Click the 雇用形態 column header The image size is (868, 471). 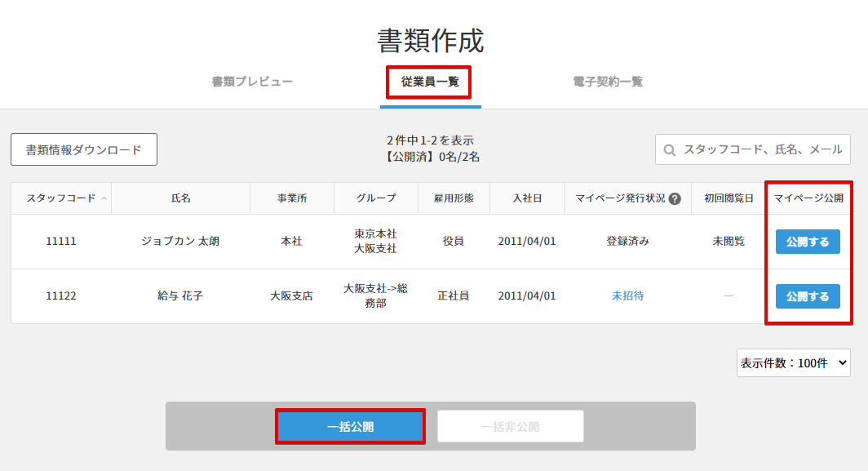coord(457,198)
